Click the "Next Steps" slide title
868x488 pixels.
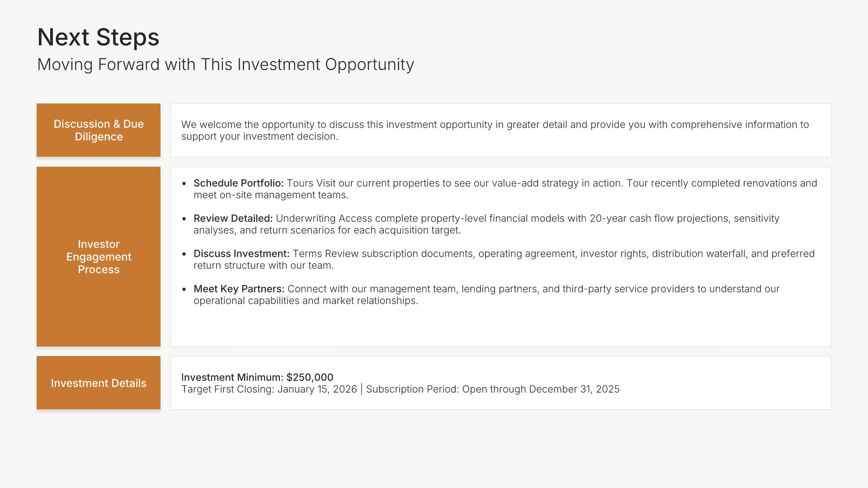point(98,37)
